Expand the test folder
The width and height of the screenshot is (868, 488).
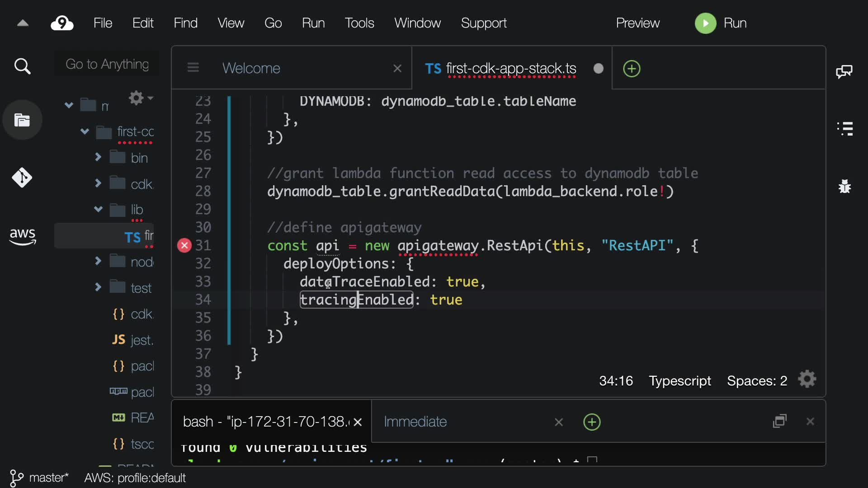(x=98, y=287)
